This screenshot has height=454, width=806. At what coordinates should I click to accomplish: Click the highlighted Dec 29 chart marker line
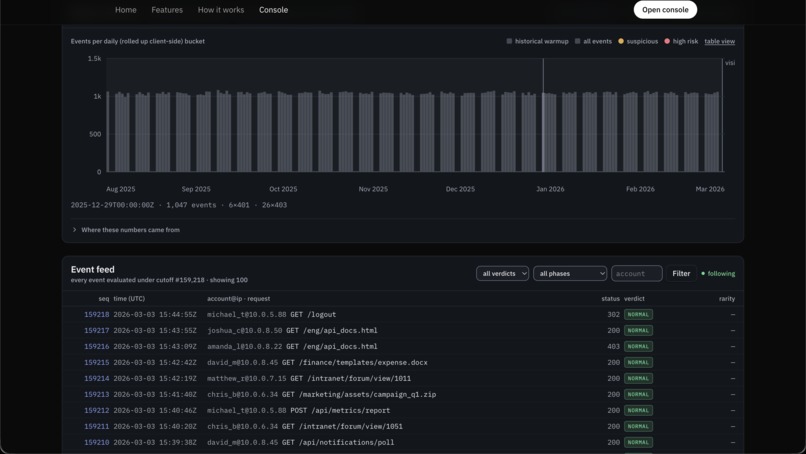coord(543,115)
